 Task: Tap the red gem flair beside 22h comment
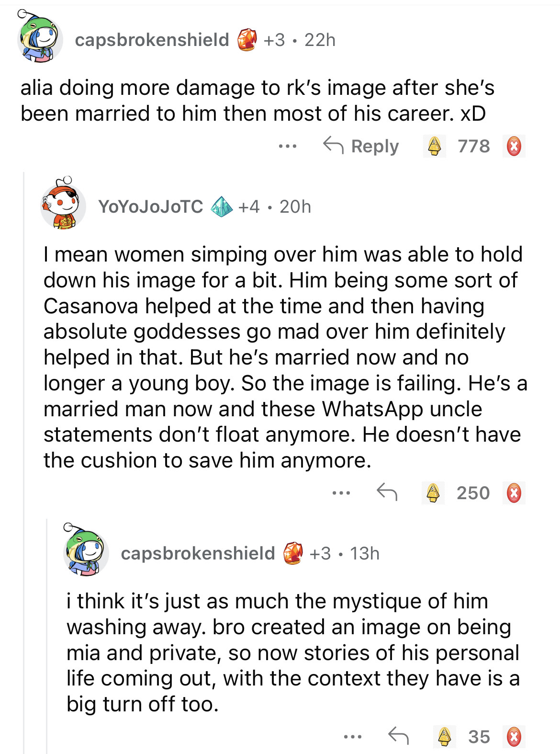click(247, 40)
